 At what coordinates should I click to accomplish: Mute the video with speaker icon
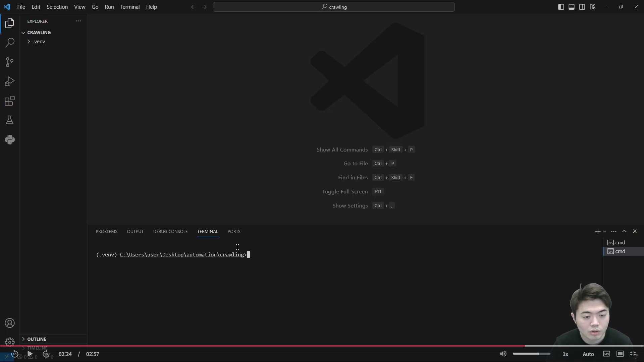point(503,354)
